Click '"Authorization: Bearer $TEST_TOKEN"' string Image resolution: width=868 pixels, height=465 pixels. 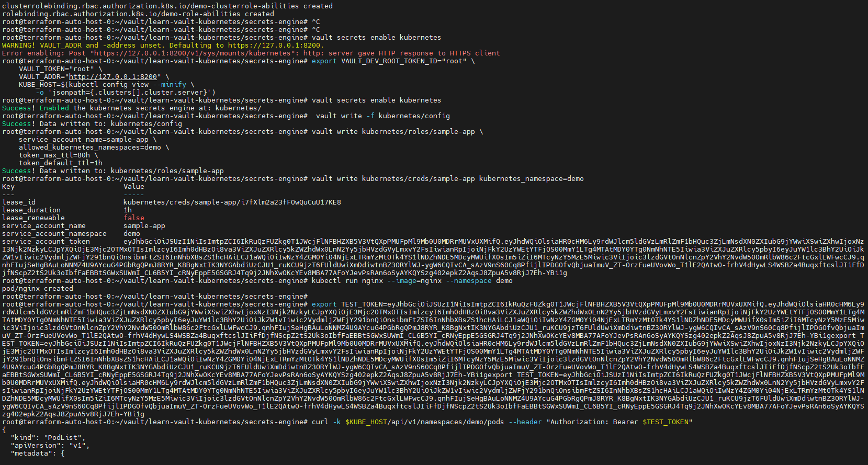tap(619, 422)
